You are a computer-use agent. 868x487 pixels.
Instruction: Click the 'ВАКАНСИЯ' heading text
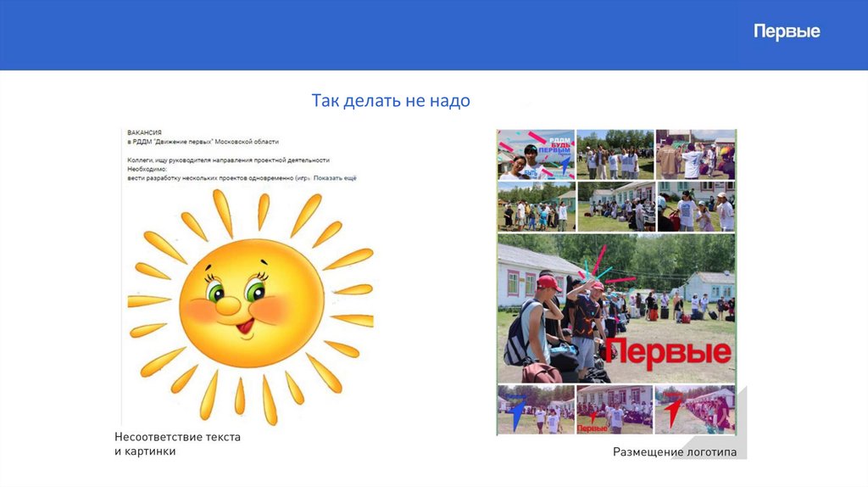click(x=144, y=132)
